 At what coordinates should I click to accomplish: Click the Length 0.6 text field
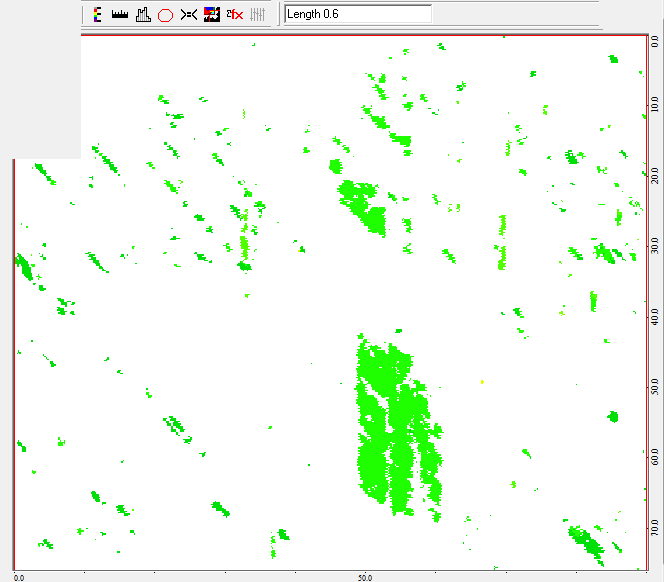point(357,14)
